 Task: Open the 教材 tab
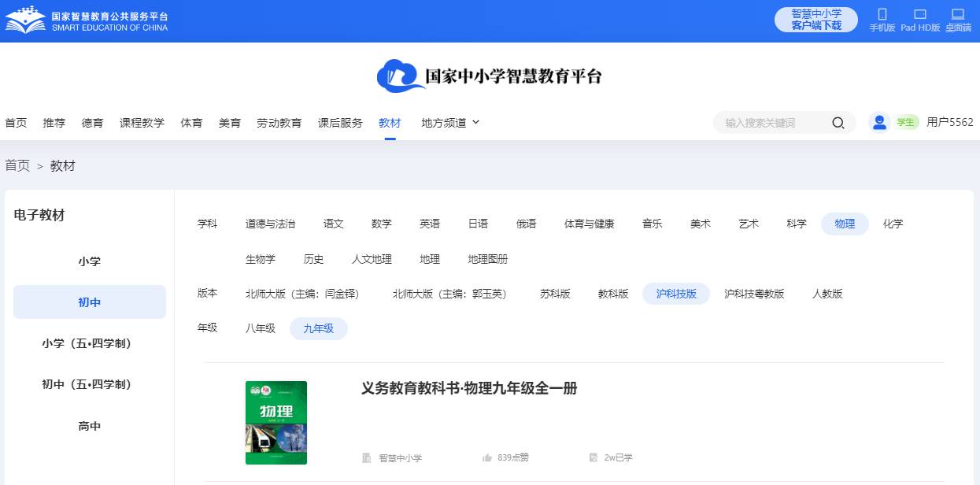click(x=390, y=123)
